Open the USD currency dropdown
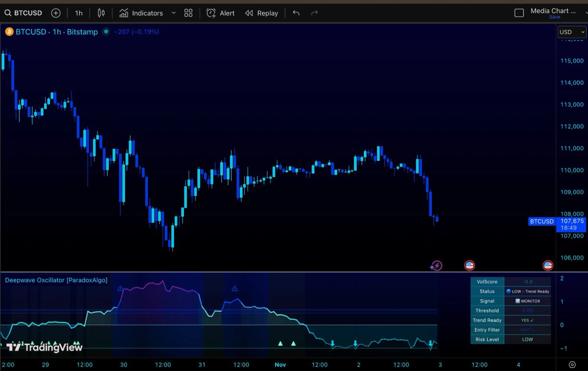 coord(572,32)
